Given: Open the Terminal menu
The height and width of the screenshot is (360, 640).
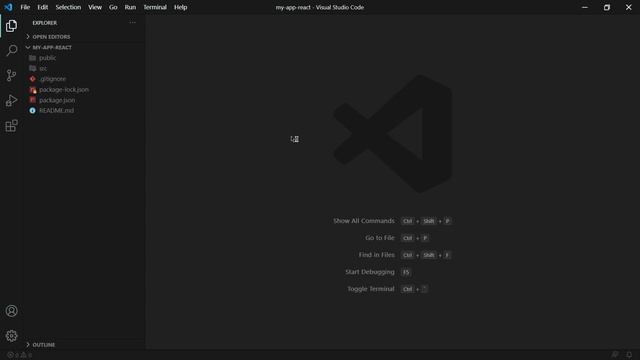Looking at the screenshot, I should pos(155,7).
